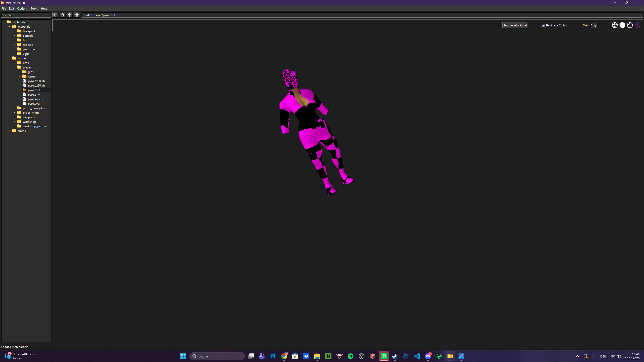Open Visual Studio Code from taskbar
Viewport: 644px width, 362px height.
(417, 356)
